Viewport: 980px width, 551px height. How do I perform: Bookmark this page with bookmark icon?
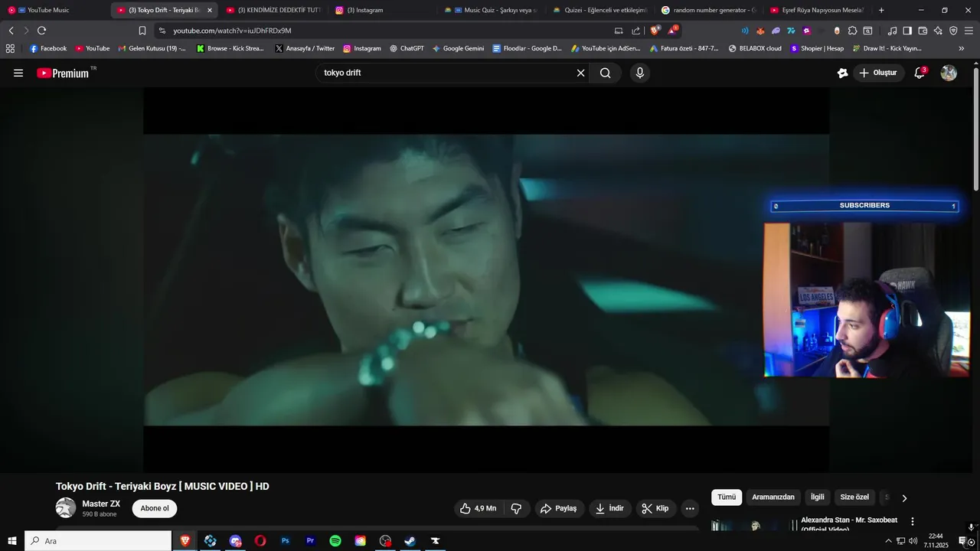(x=142, y=31)
